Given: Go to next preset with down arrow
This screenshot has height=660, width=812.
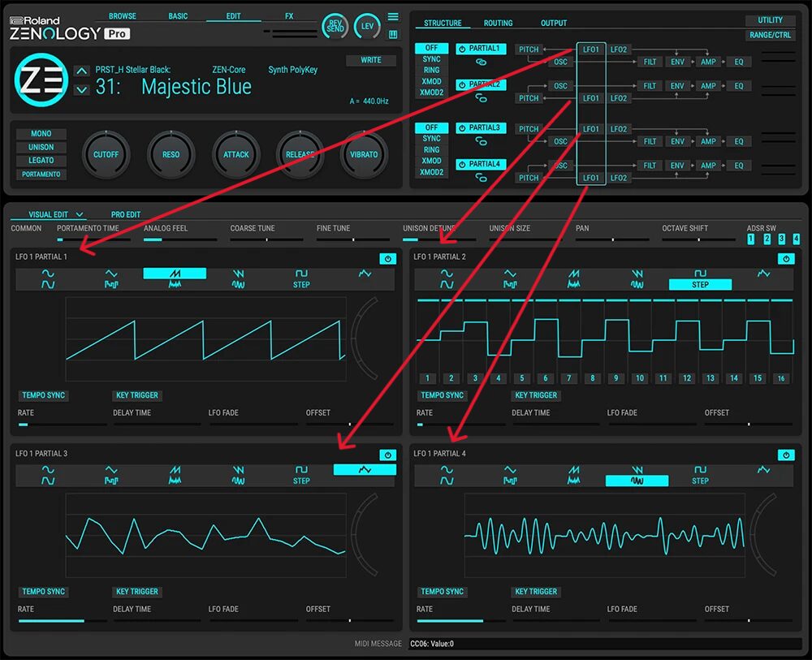Looking at the screenshot, I should [81, 89].
